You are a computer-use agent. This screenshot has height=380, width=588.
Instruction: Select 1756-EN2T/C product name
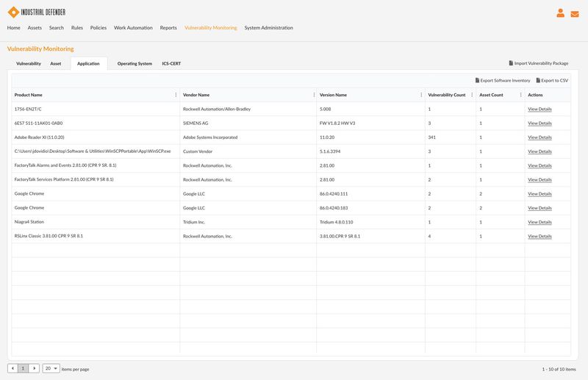pyautogui.click(x=28, y=110)
